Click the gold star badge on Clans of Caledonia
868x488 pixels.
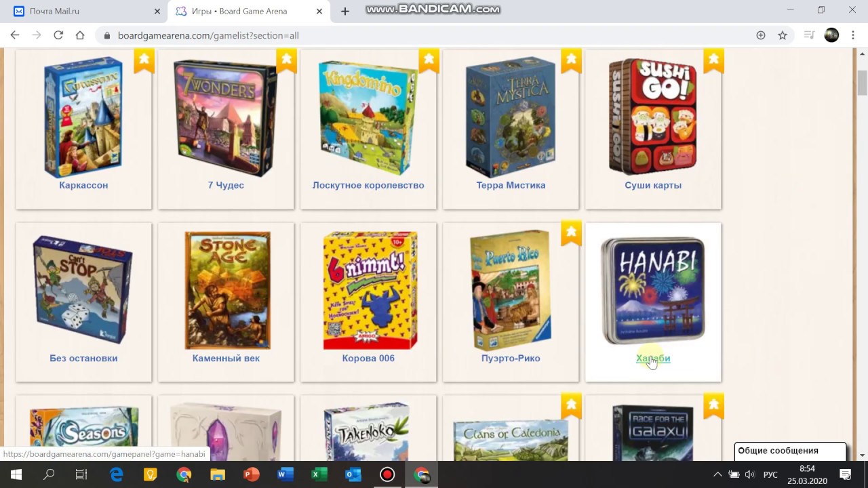click(x=571, y=407)
